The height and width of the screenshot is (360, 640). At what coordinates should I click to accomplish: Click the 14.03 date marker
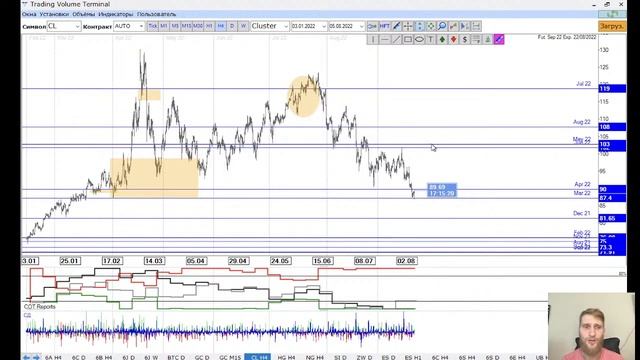(154, 261)
